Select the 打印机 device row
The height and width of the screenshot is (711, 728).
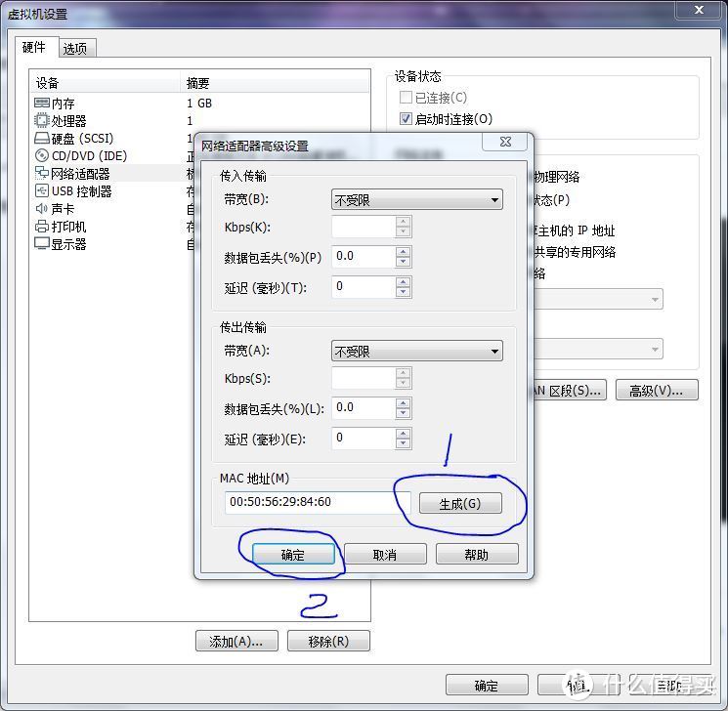(x=111, y=227)
